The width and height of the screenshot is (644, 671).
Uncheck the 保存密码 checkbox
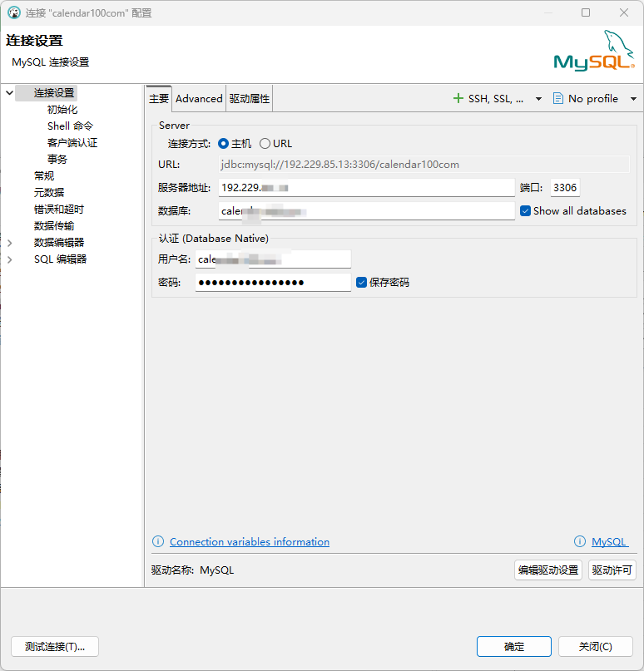(x=361, y=283)
